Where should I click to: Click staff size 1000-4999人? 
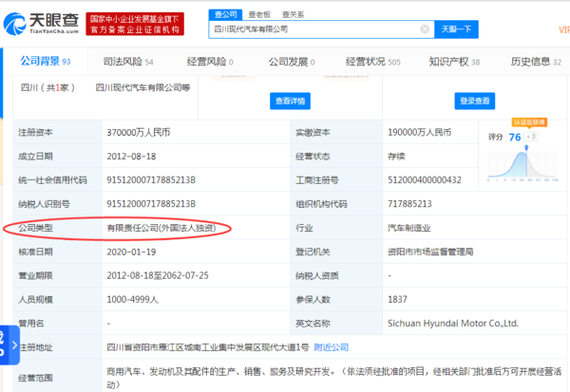tap(132, 299)
